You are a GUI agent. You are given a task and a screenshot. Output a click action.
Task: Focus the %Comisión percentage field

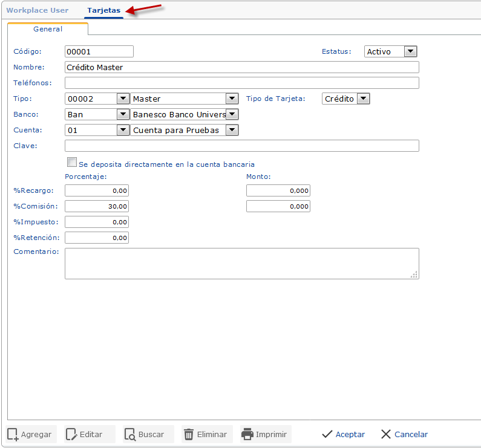click(97, 206)
